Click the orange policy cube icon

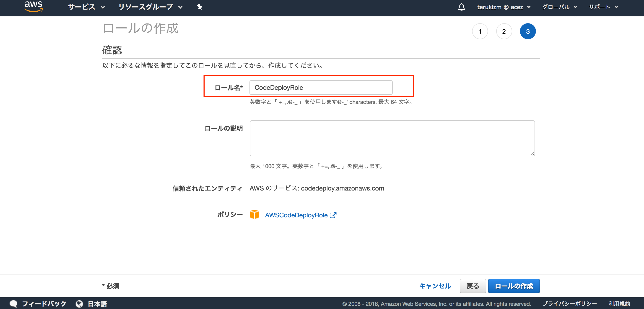coord(254,214)
